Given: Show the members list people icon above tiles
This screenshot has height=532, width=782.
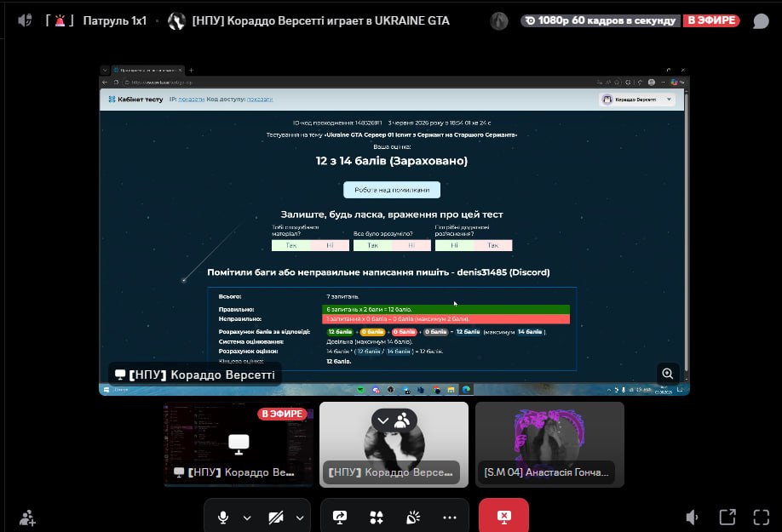Looking at the screenshot, I should (402, 420).
